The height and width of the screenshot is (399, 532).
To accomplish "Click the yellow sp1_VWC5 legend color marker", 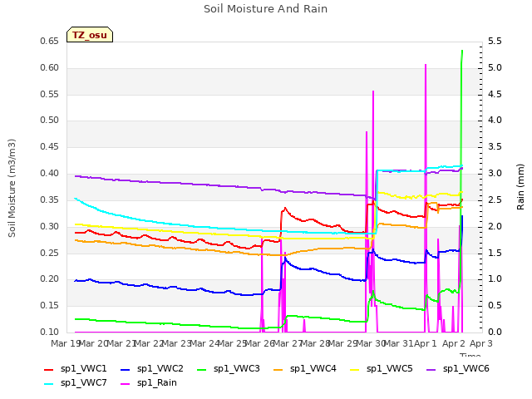I will pos(355,370).
